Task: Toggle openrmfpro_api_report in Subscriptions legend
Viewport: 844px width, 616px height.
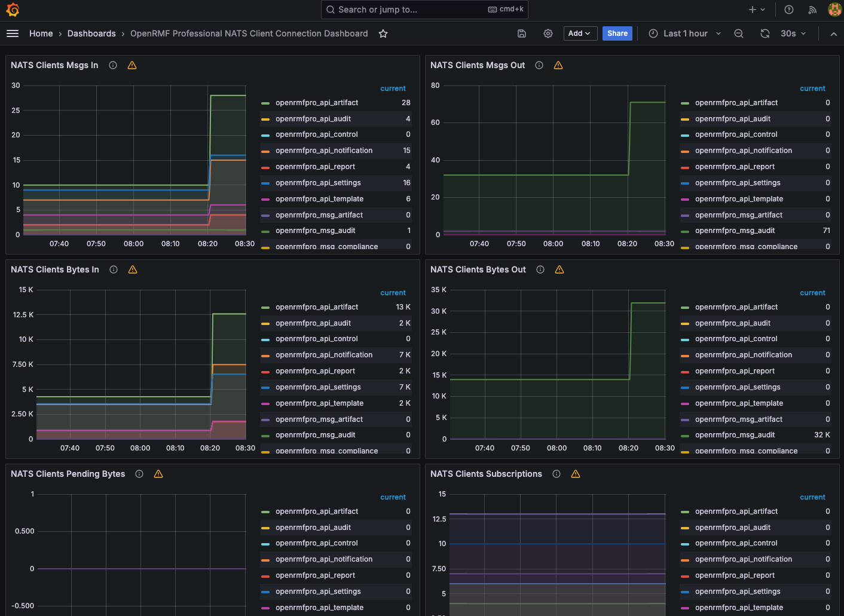Action: pos(735,575)
